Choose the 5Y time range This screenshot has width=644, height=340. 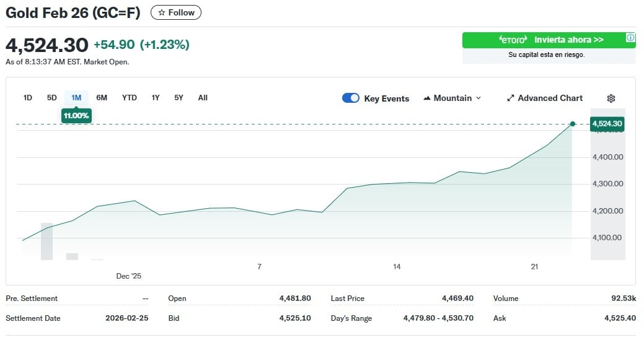pos(179,98)
